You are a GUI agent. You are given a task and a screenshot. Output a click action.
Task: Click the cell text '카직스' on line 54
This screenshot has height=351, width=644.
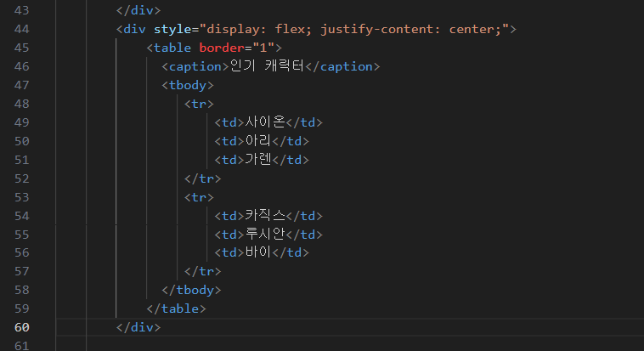coord(265,215)
